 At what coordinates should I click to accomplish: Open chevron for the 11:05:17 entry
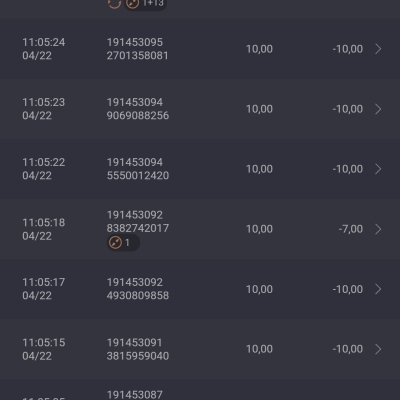[378, 289]
